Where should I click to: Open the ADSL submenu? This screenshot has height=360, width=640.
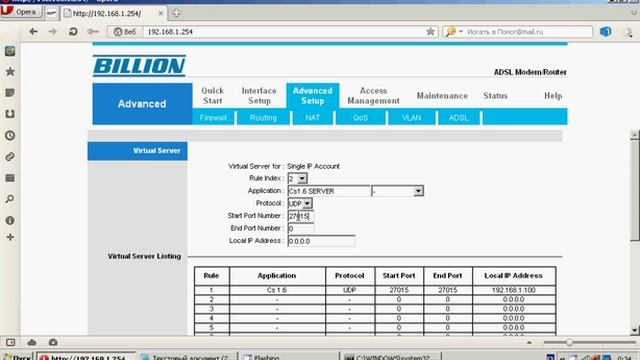coord(459,118)
